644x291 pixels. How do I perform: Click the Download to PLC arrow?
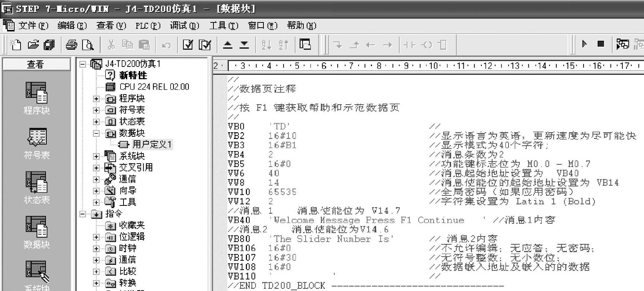coord(244,45)
